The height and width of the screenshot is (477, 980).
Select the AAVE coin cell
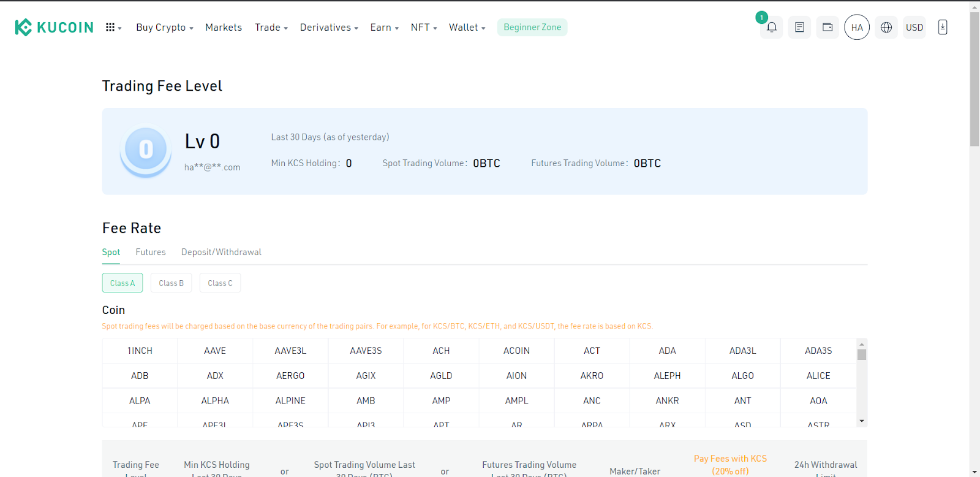pos(215,351)
